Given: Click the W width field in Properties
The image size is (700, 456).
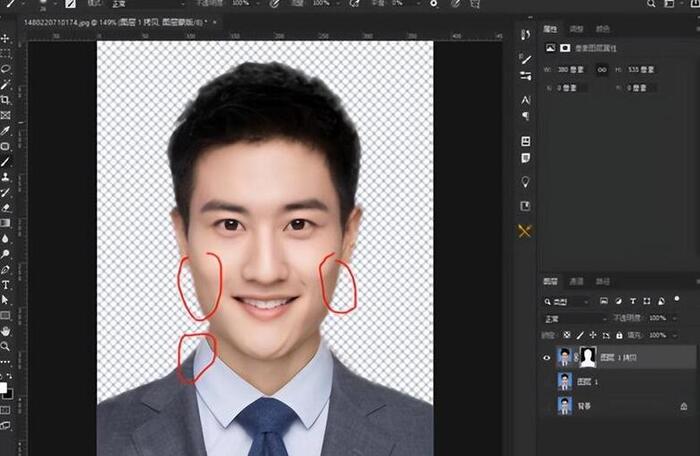Looking at the screenshot, I should pos(571,70).
